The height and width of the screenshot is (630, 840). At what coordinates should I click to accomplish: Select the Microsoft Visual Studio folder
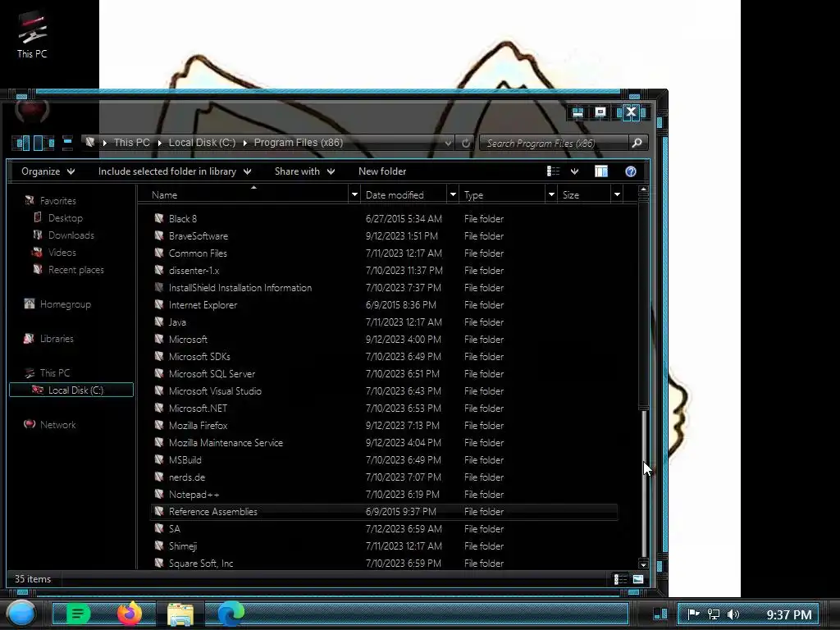215,391
